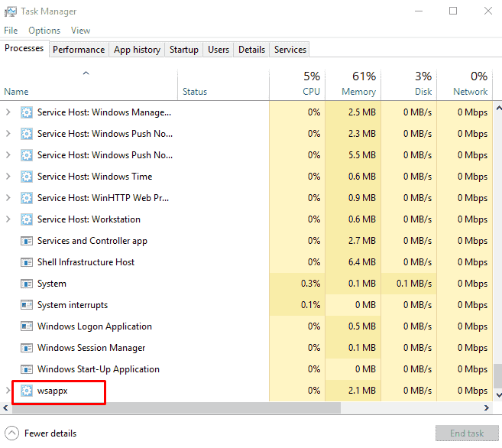
Task: Sort by the CPU column header
Action: click(x=297, y=84)
